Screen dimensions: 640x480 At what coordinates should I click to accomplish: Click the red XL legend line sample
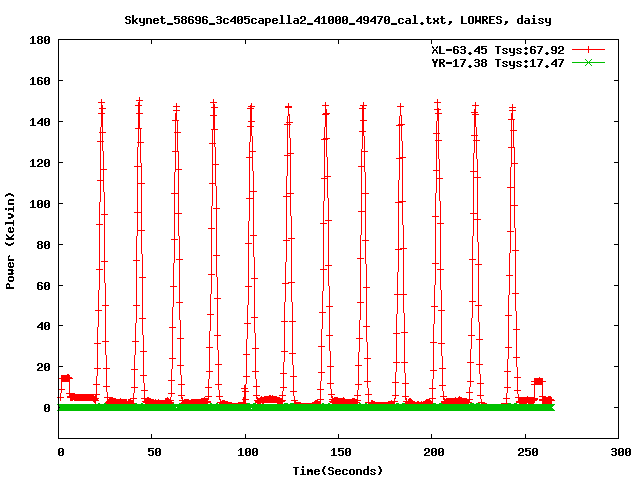[588, 50]
